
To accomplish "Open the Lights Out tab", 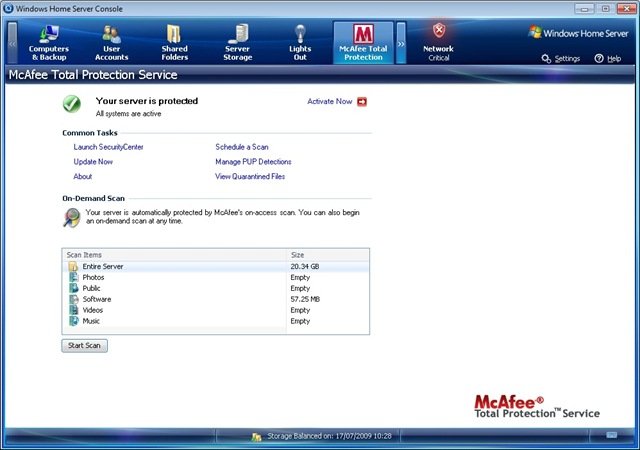I will [x=300, y=42].
